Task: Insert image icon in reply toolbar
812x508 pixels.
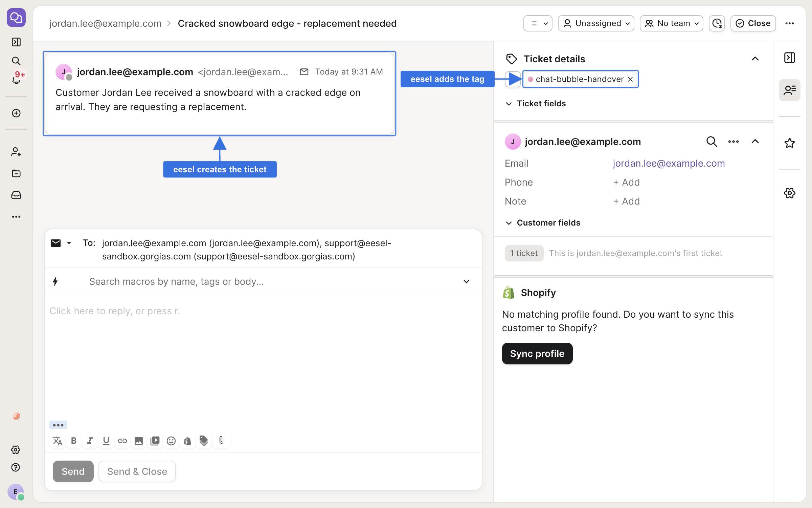Action: point(139,441)
